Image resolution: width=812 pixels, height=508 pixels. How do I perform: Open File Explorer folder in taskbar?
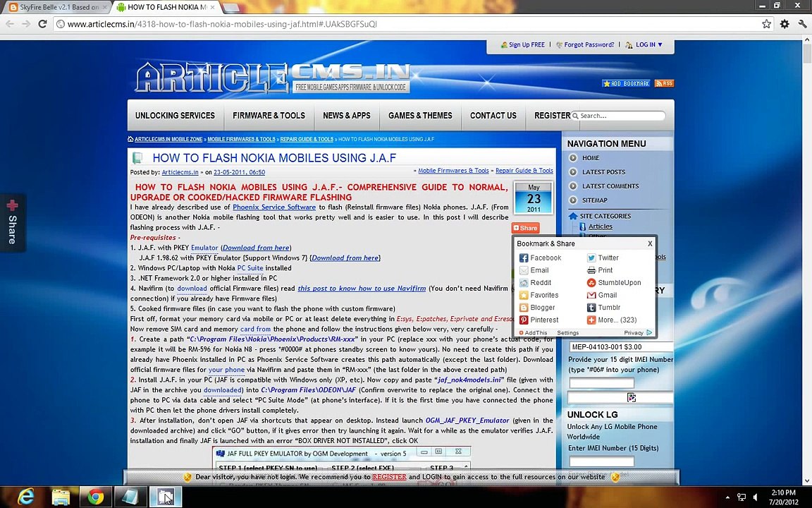point(61,497)
